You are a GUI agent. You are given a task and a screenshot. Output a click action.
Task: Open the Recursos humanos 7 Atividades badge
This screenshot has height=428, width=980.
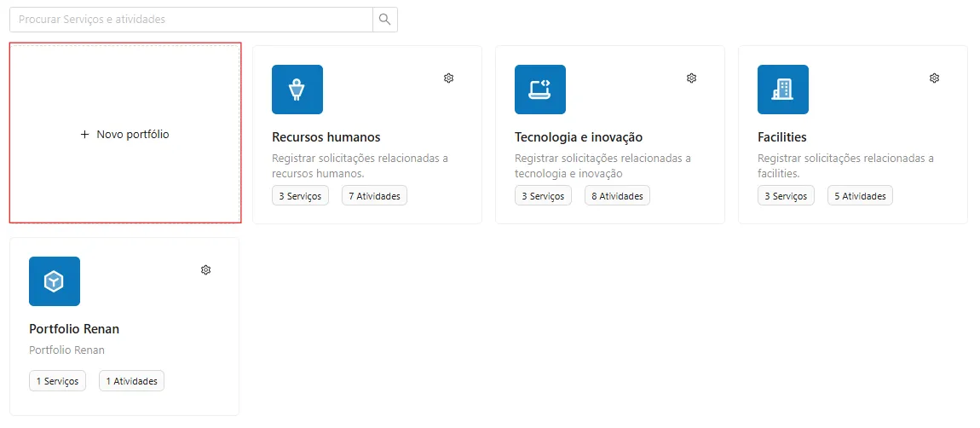tap(374, 196)
